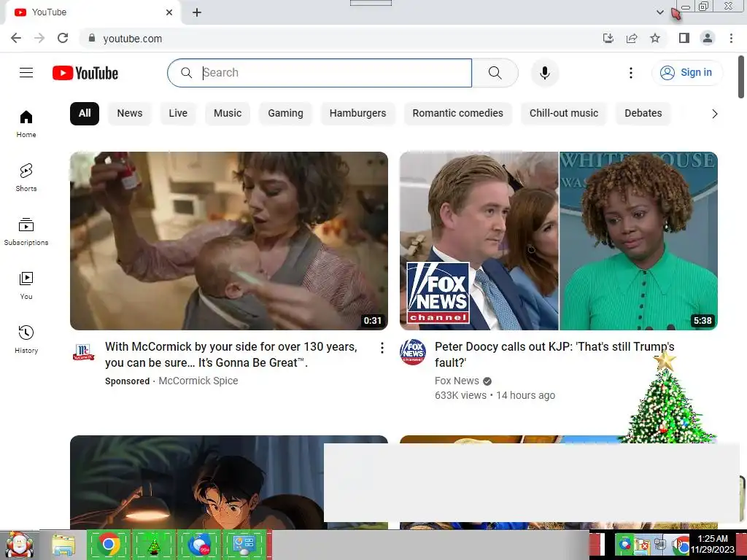Select the News filter chip
The width and height of the screenshot is (747, 560).
coord(130,113)
